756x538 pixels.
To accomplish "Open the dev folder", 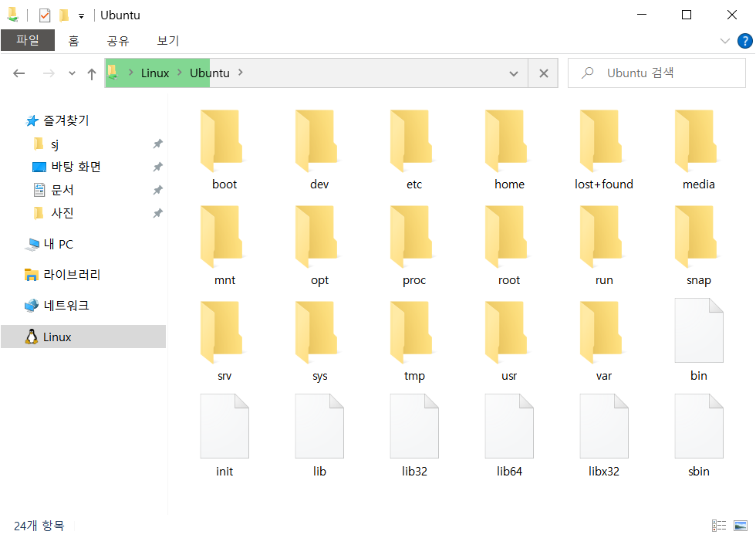I will pyautogui.click(x=319, y=150).
